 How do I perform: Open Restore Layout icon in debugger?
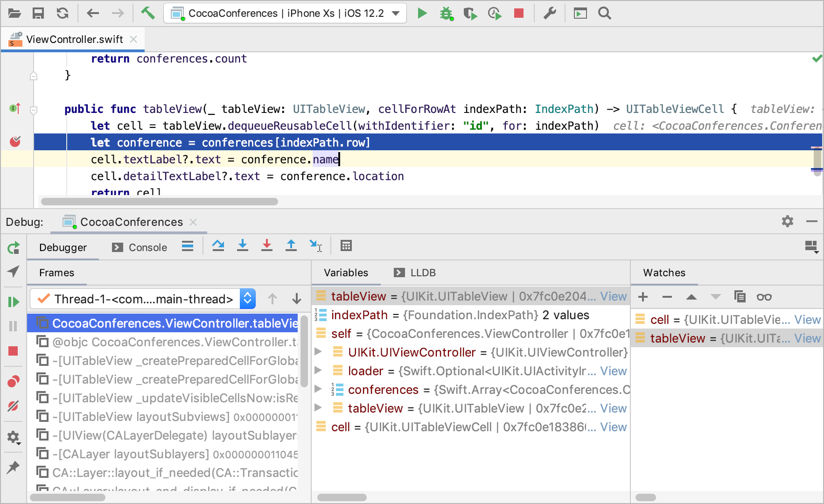tap(812, 246)
